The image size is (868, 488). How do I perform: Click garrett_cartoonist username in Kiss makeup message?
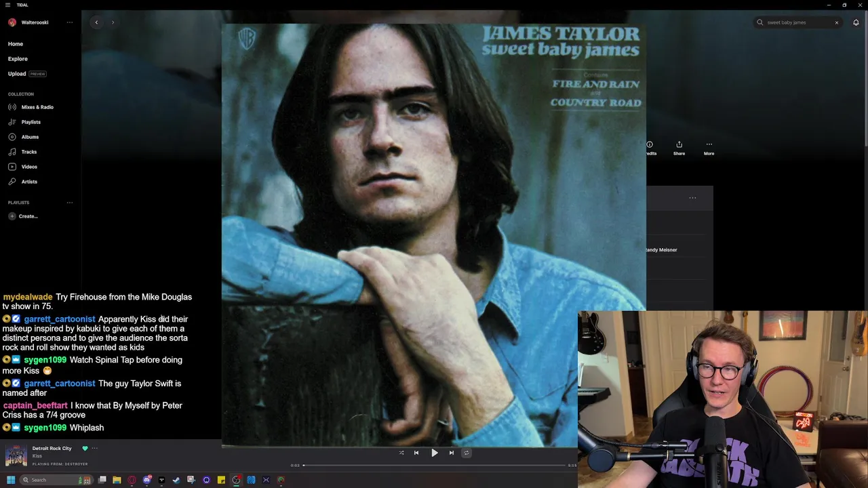(x=60, y=319)
